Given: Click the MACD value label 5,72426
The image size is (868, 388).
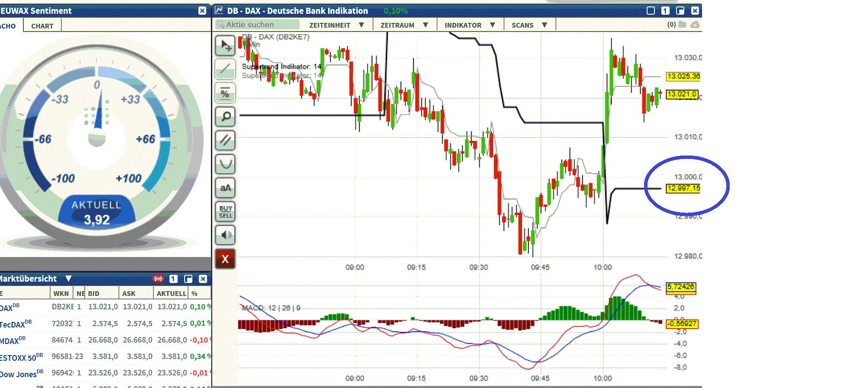Looking at the screenshot, I should pos(681,287).
